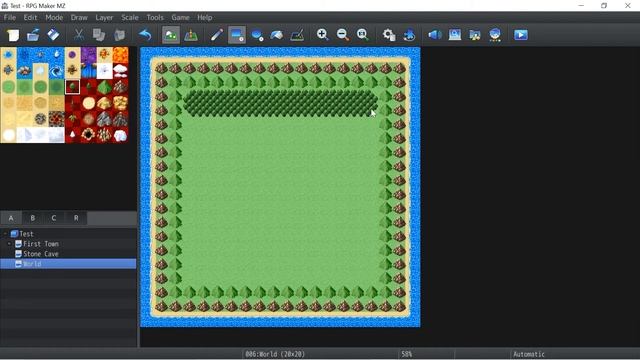This screenshot has height=360, width=640.
Task: Open the Sound Test speaker icon
Action: tap(435, 35)
